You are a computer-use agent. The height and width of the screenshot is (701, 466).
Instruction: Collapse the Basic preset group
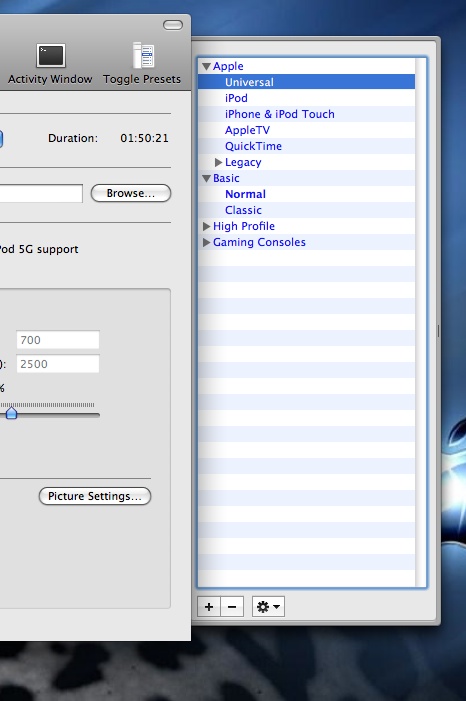pyautogui.click(x=206, y=178)
